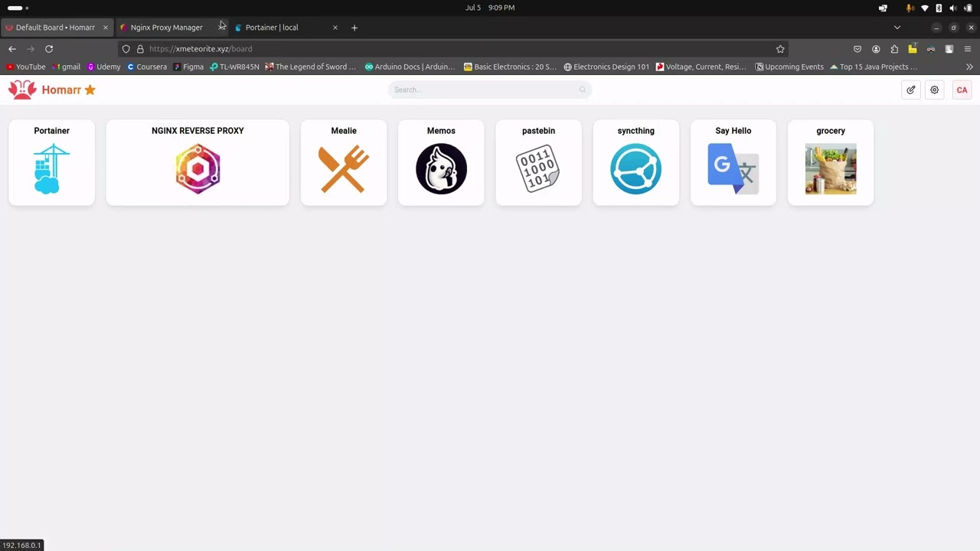This screenshot has height=551, width=980.
Task: Click the search magnifier icon
Action: click(583, 90)
